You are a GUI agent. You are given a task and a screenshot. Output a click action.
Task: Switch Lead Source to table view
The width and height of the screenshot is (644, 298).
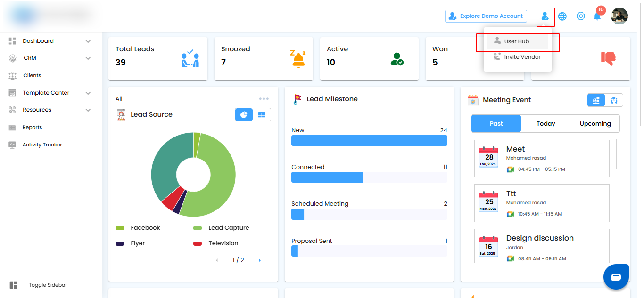pyautogui.click(x=262, y=115)
